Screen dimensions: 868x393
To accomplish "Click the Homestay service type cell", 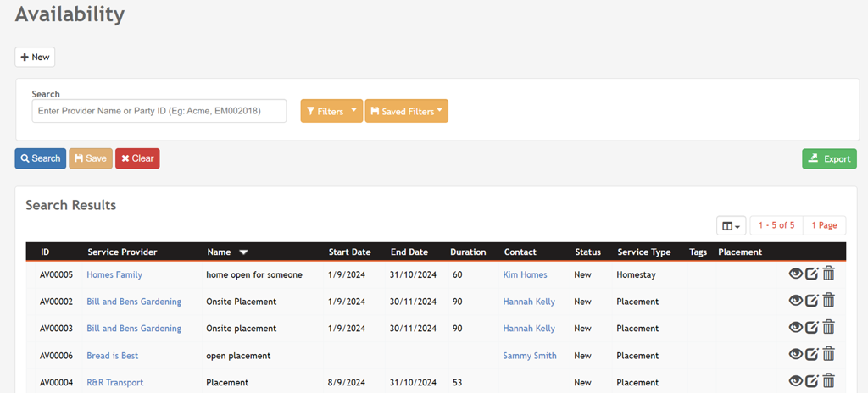I will pos(636,274).
